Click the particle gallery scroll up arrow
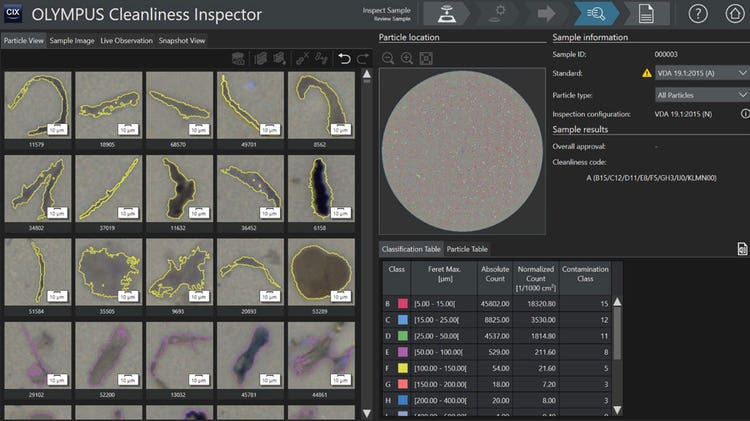 tap(366, 75)
